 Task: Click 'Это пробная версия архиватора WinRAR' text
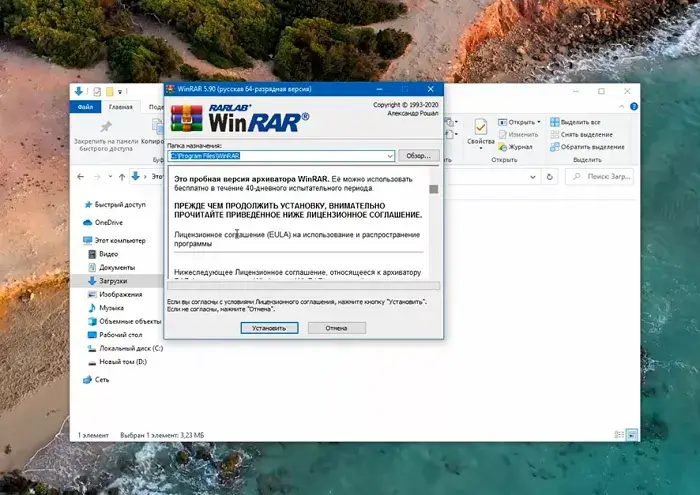pyautogui.click(x=251, y=179)
